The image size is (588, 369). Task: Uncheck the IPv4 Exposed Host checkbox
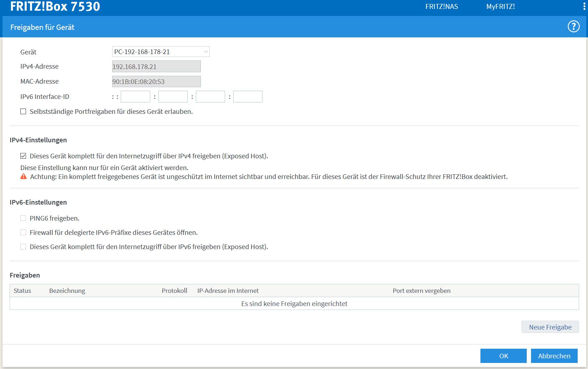23,156
